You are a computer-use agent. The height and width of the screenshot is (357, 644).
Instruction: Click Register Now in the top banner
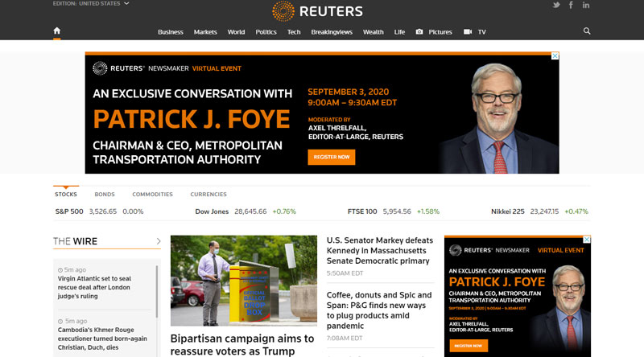(332, 157)
